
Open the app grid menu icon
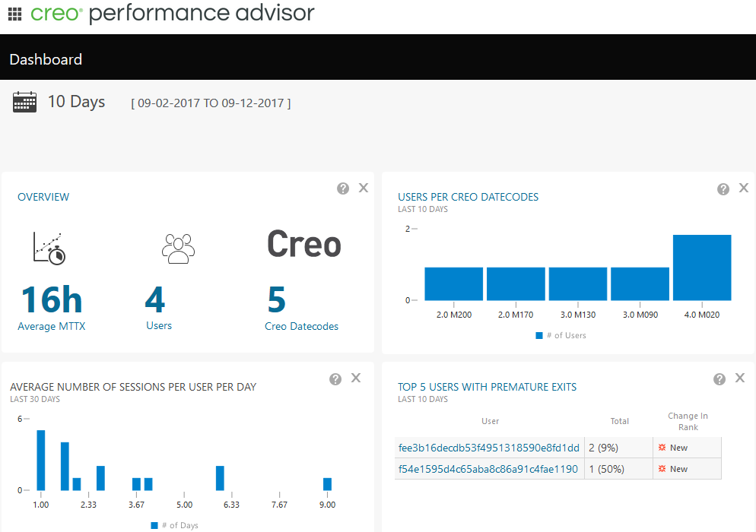14,14
